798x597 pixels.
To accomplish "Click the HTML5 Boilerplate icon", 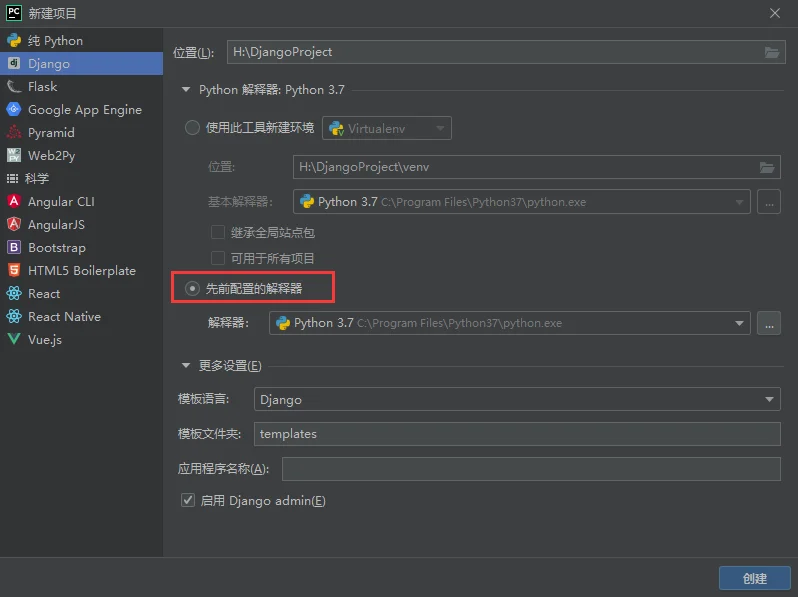I will pyautogui.click(x=14, y=270).
